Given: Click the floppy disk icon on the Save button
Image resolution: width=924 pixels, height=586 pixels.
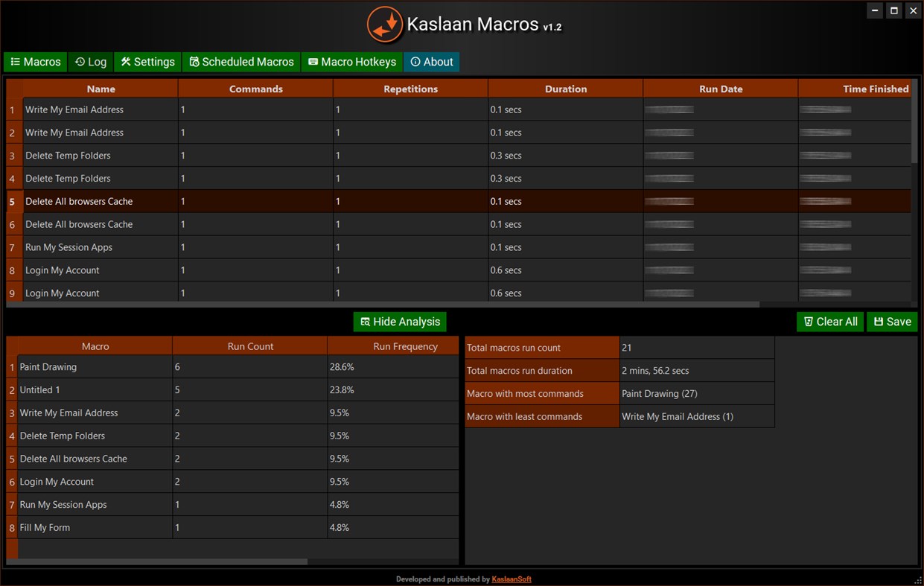Looking at the screenshot, I should click(x=880, y=322).
